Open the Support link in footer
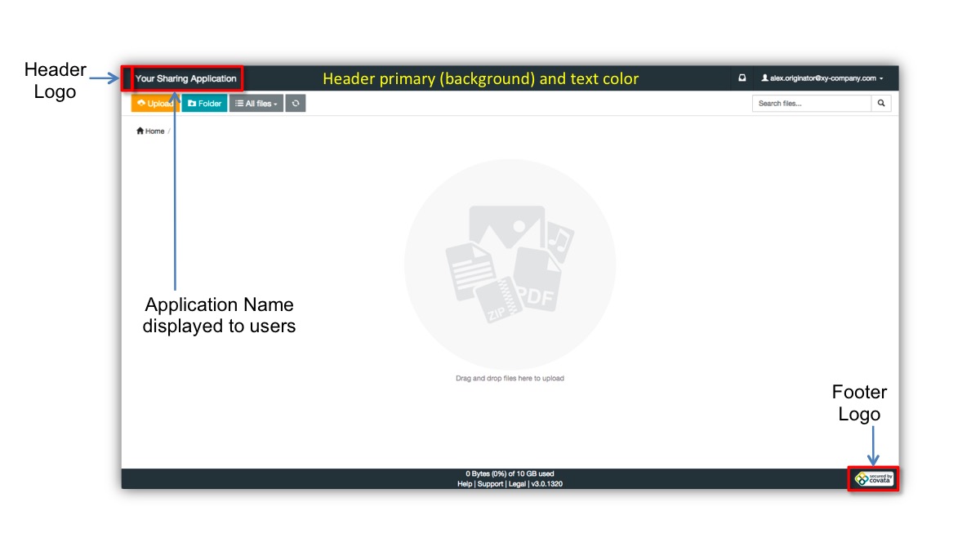This screenshot has height=551, width=980. (x=490, y=484)
